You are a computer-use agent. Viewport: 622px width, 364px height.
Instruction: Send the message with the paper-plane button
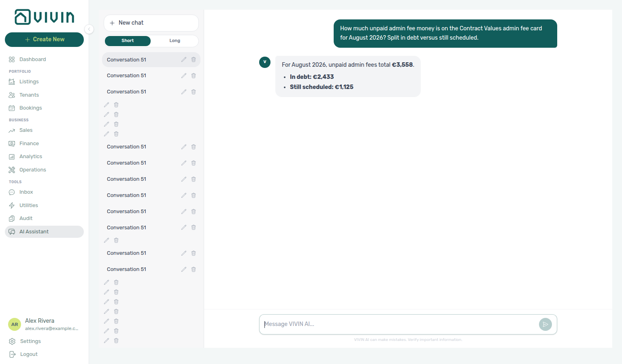pyautogui.click(x=545, y=324)
